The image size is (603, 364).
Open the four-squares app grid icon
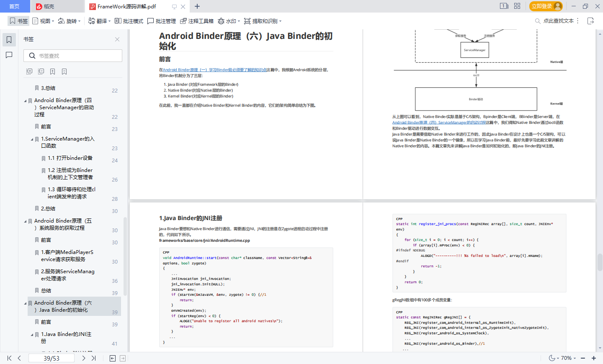[517, 6]
